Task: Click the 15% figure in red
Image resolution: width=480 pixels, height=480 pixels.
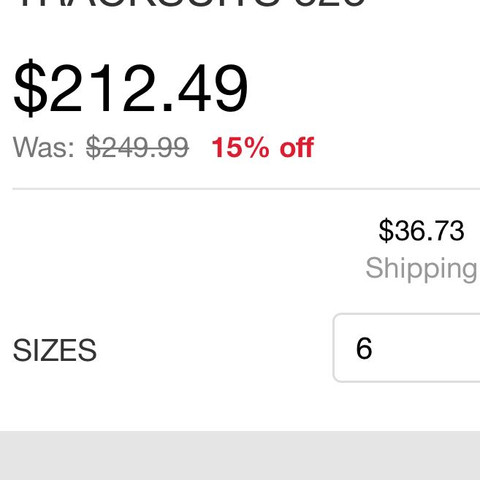Action: (x=240, y=147)
